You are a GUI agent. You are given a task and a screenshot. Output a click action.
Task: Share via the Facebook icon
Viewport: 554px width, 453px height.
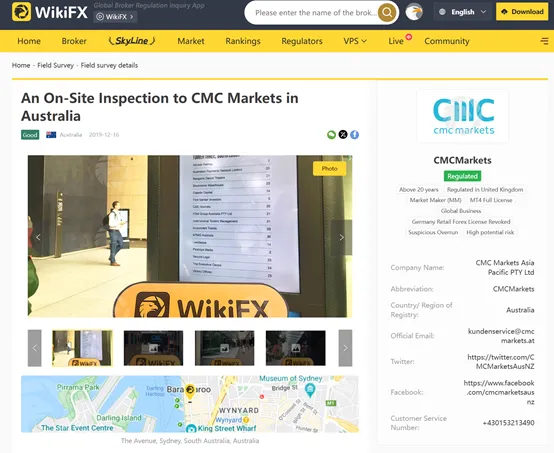[354, 135]
